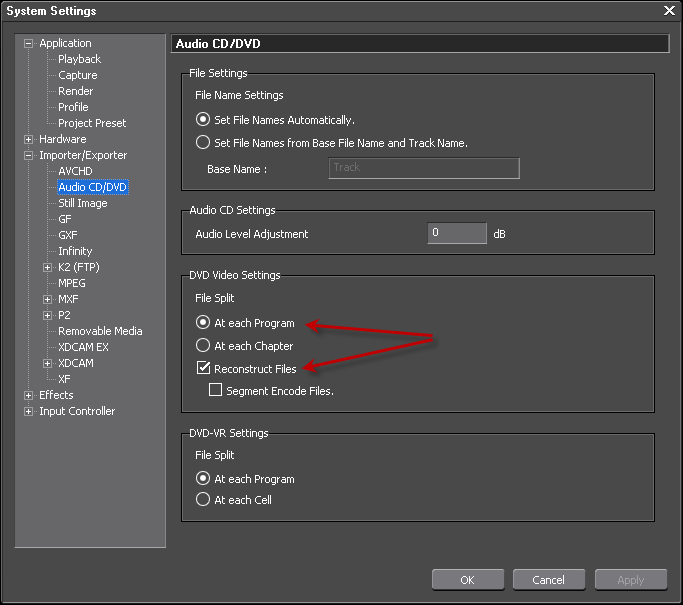The width and height of the screenshot is (683, 605).
Task: Expand the XDCAM tree node
Action: click(47, 364)
